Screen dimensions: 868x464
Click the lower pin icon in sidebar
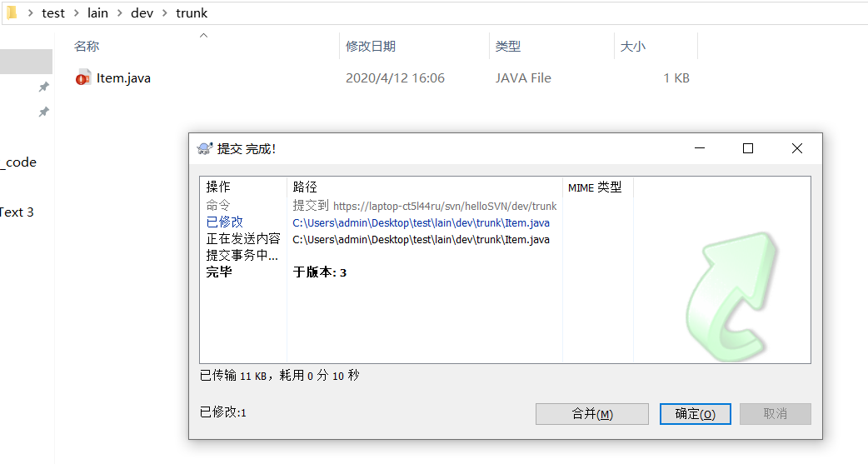(43, 112)
